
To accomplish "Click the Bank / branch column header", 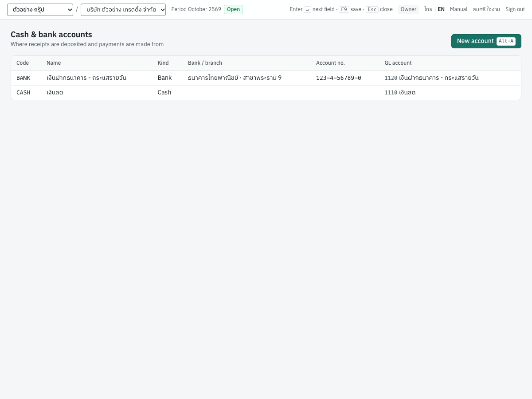I will pos(205,63).
